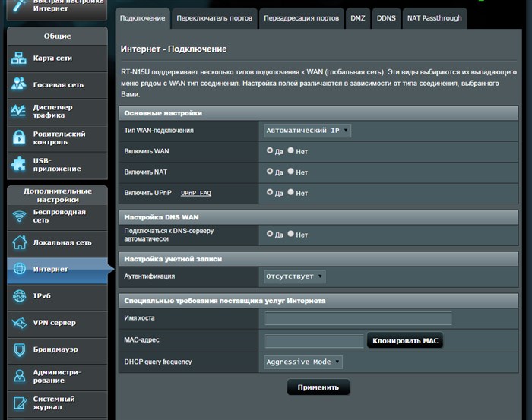This screenshot has height=420, width=532.
Task: Click Дополнительные настройки sidebar heading
Action: pyautogui.click(x=58, y=195)
